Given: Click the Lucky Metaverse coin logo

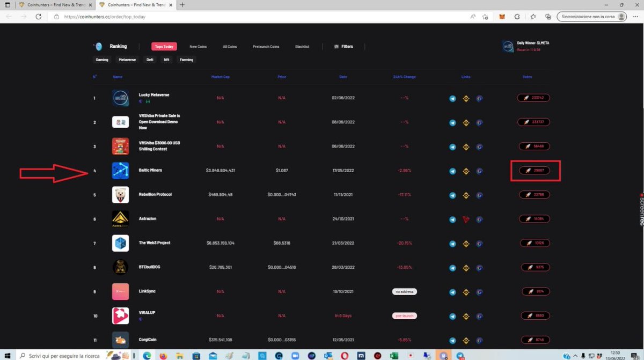Looking at the screenshot, I should pyautogui.click(x=120, y=98).
